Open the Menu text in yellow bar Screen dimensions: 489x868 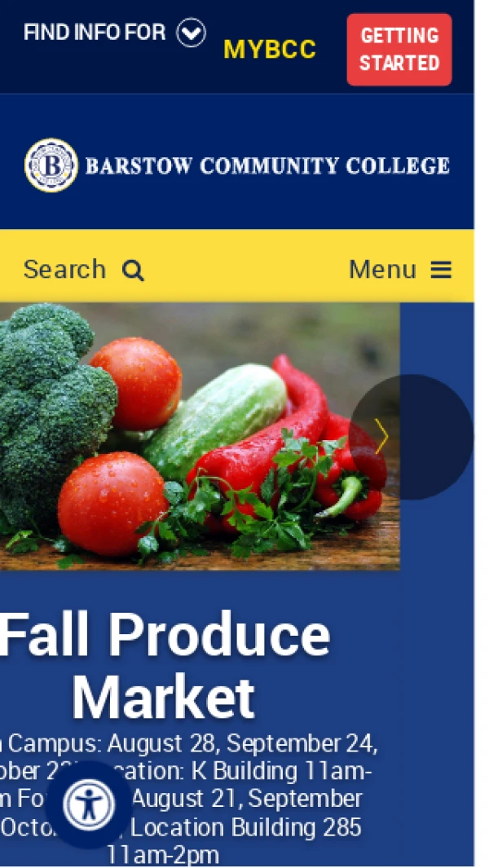382,270
